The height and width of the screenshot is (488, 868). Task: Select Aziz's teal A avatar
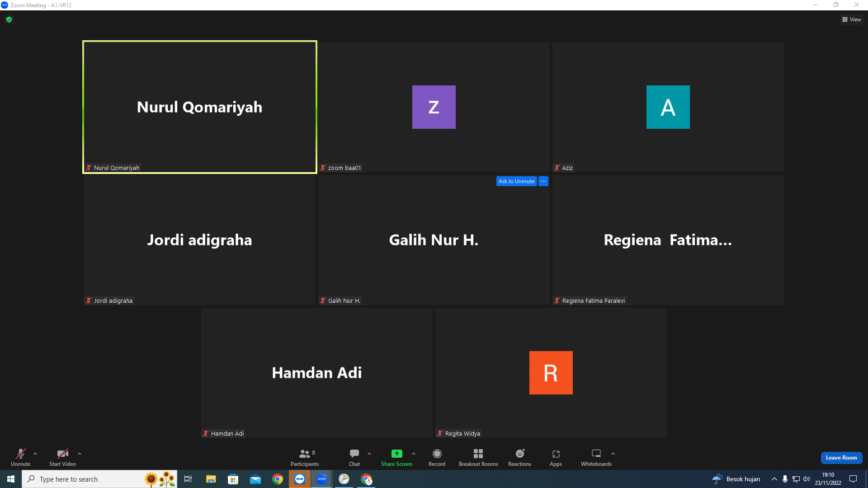pos(668,107)
